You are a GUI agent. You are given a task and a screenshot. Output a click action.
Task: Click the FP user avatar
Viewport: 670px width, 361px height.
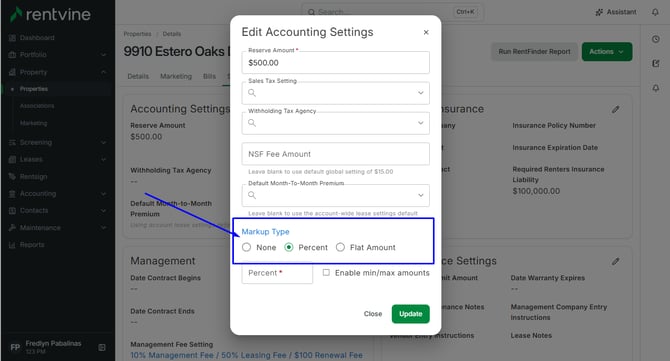pyautogui.click(x=15, y=347)
